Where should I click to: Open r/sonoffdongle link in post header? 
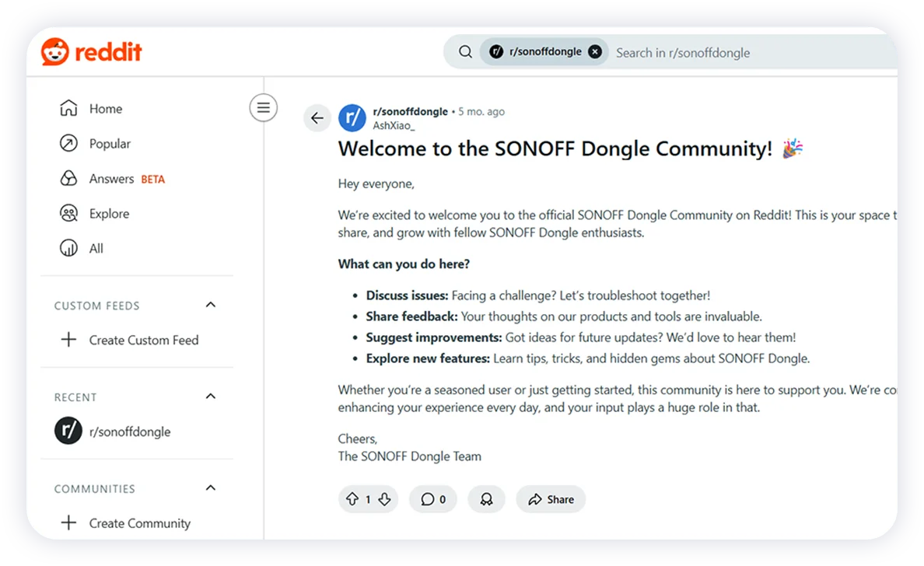(410, 111)
